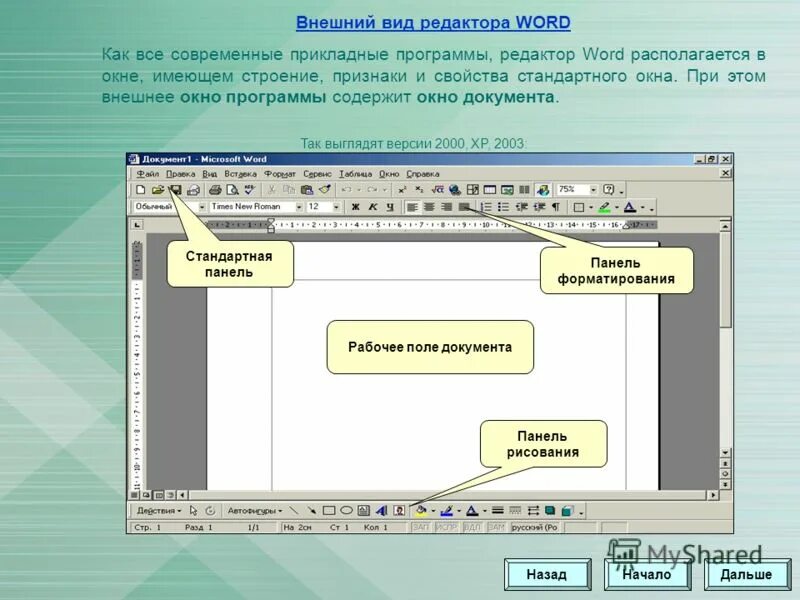
Task: Open the Вставка menu
Action: pyautogui.click(x=240, y=174)
